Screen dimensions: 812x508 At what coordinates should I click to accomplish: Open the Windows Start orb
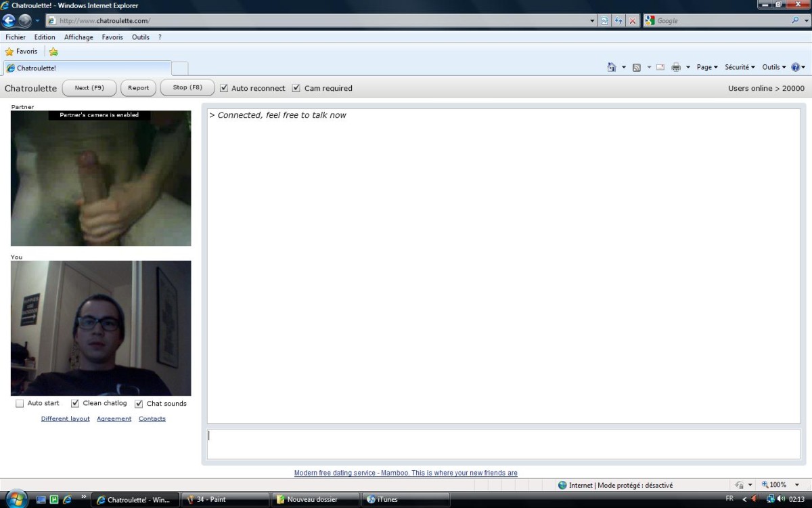15,499
